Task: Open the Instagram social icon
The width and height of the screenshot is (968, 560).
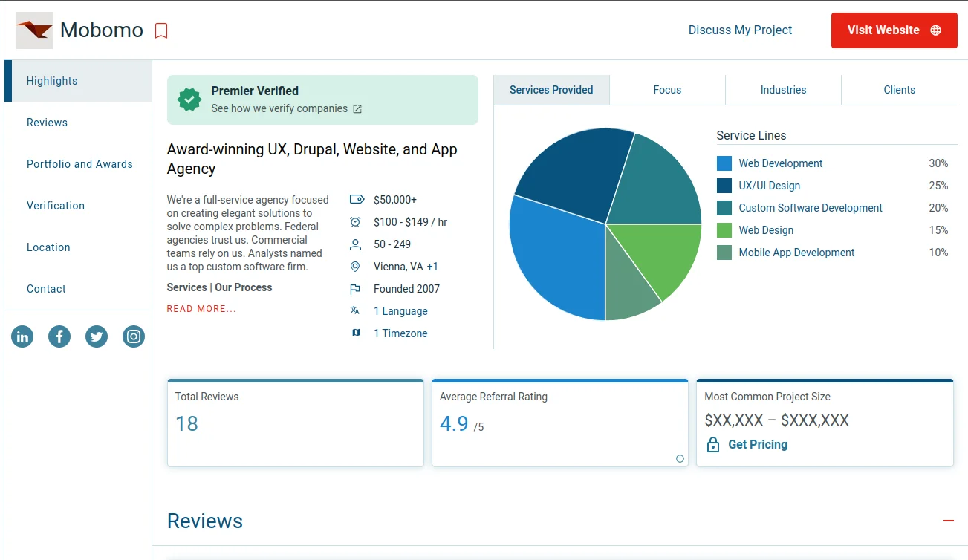Action: [134, 336]
